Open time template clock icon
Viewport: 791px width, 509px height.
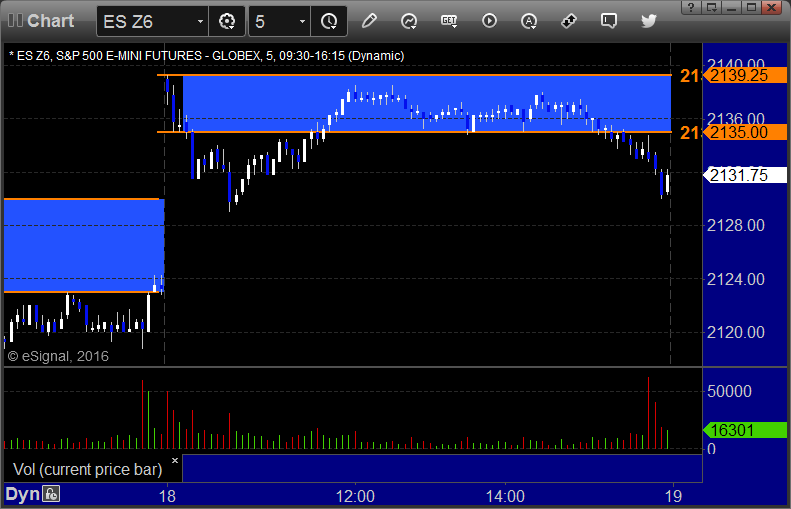(x=329, y=21)
